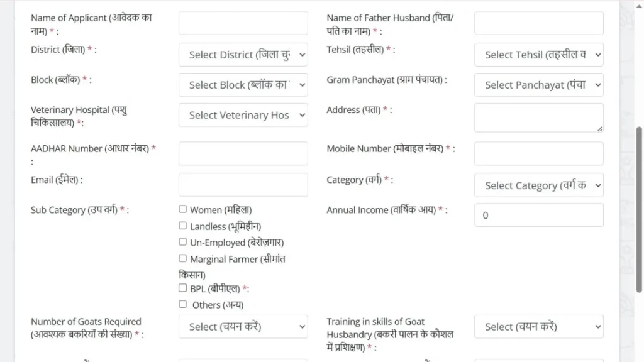
Task: Open the Select Block dropdown
Action: click(243, 85)
